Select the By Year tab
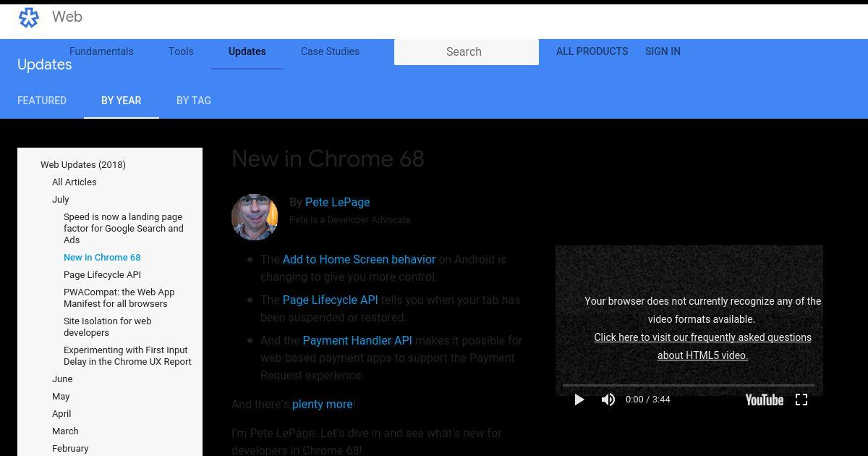 122,101
